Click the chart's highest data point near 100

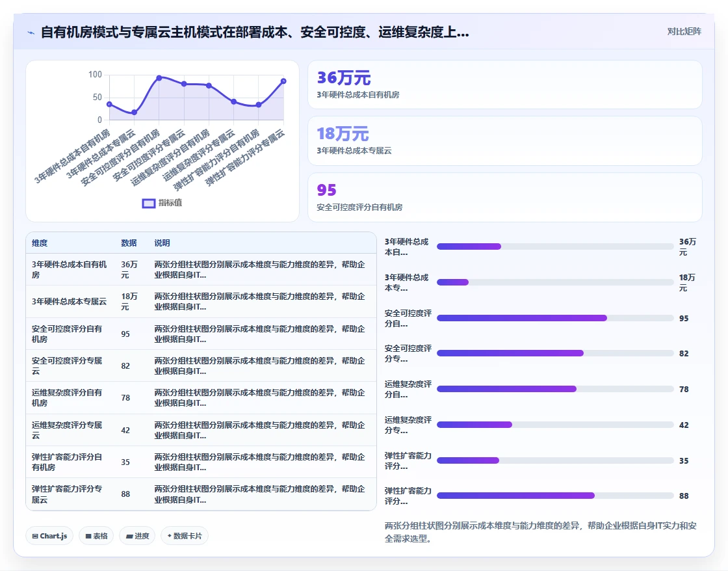[159, 78]
